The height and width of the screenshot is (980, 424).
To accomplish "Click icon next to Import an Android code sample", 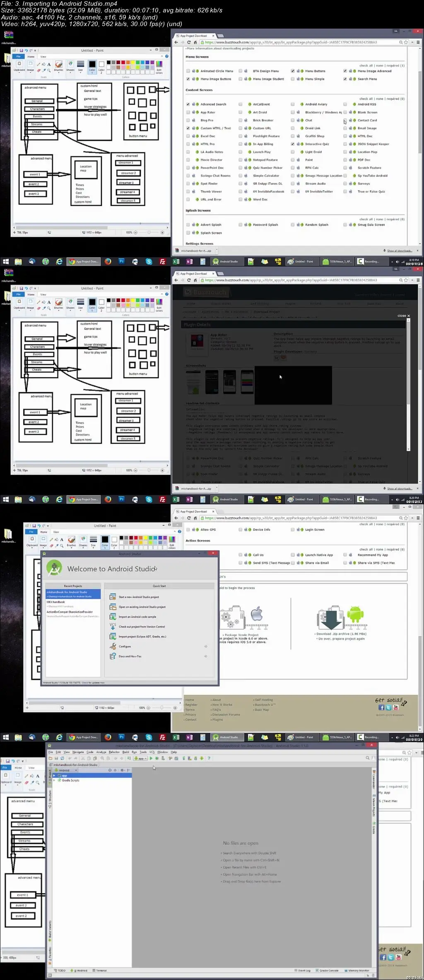I will point(113,617).
